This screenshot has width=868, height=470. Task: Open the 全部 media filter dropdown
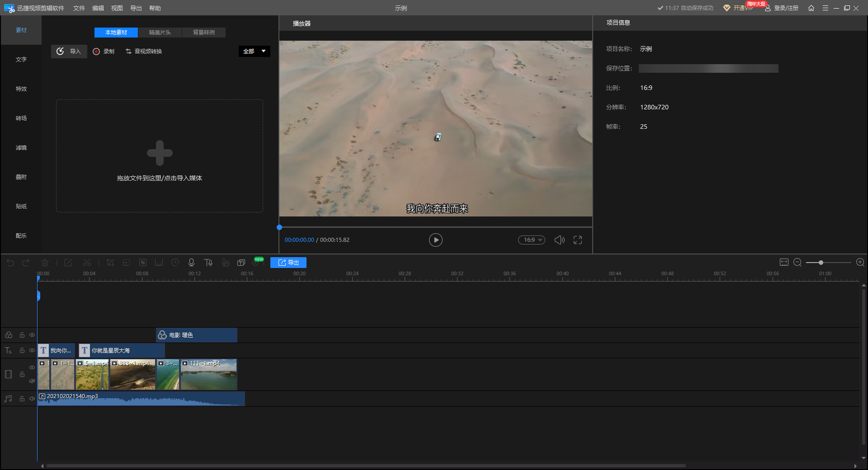(254, 52)
